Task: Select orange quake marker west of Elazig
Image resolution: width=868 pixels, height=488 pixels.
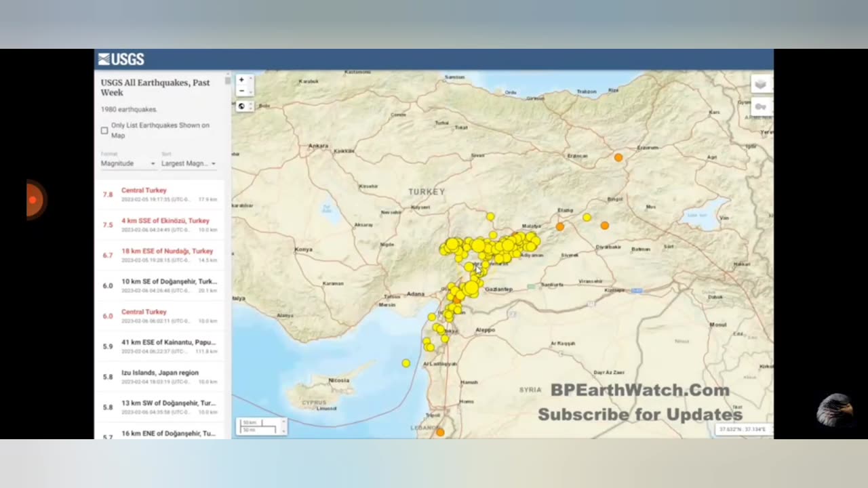Action: (560, 226)
